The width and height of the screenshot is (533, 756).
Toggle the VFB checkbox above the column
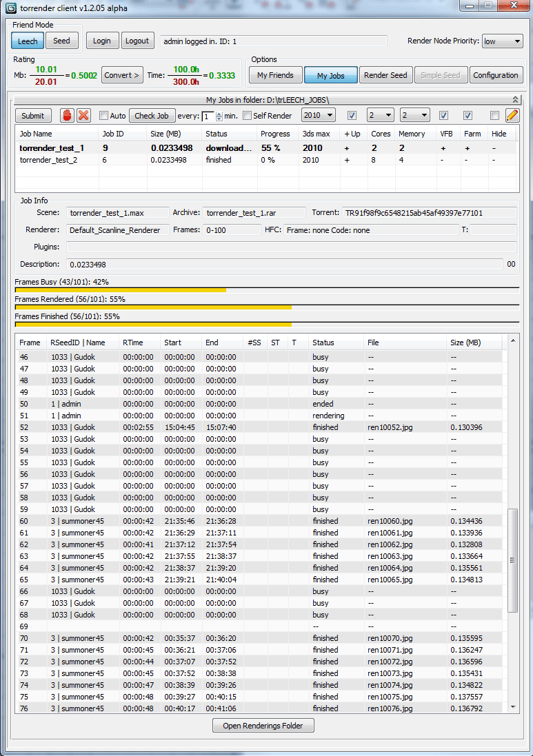[x=444, y=116]
